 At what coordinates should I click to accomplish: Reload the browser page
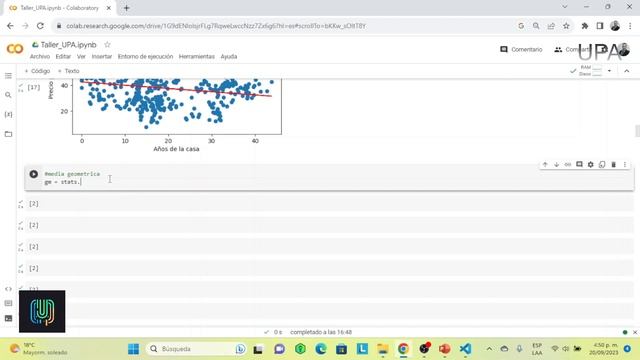click(x=40, y=26)
